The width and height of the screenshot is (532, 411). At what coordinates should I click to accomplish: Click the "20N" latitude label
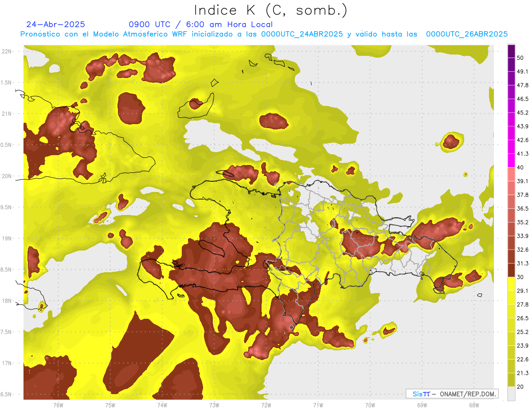(6, 176)
